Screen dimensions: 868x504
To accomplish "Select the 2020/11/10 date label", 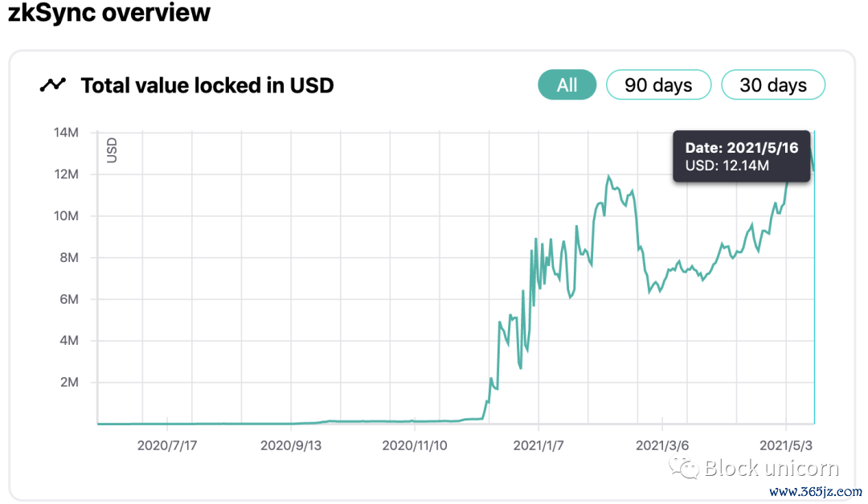I will click(x=415, y=444).
